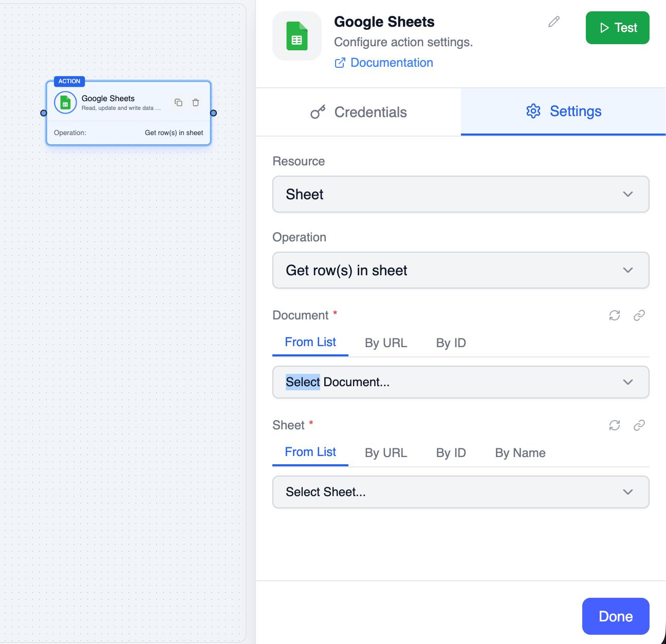Select the From List tab under Sheet
Screen dimensions: 666x644
coord(310,452)
